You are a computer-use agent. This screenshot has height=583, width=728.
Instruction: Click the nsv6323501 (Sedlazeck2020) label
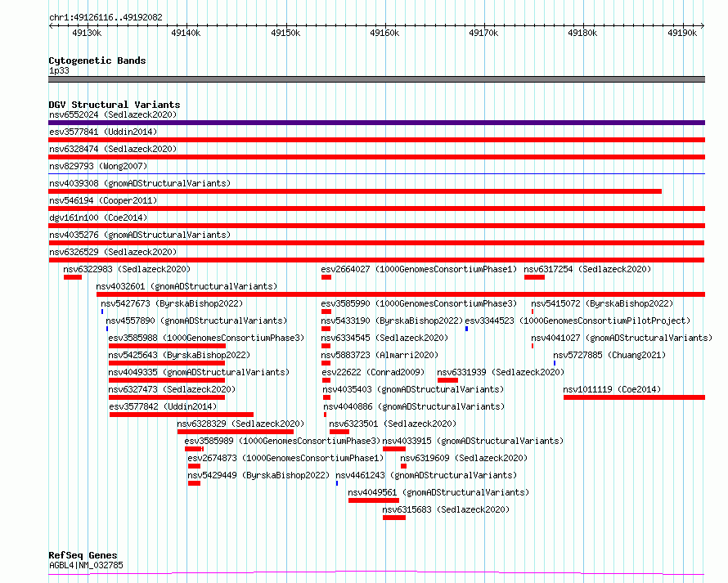(393, 424)
